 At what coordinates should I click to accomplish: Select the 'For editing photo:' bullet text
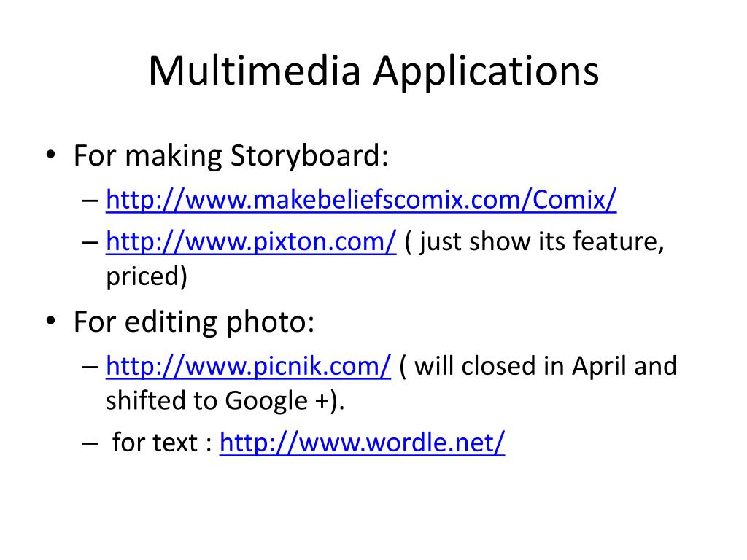pos(194,322)
